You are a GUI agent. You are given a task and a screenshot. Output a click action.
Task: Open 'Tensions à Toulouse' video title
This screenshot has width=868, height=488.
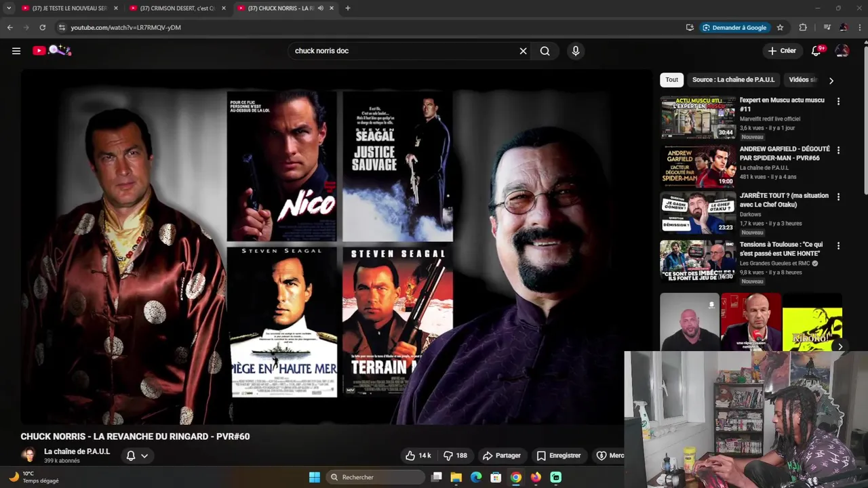(781, 249)
